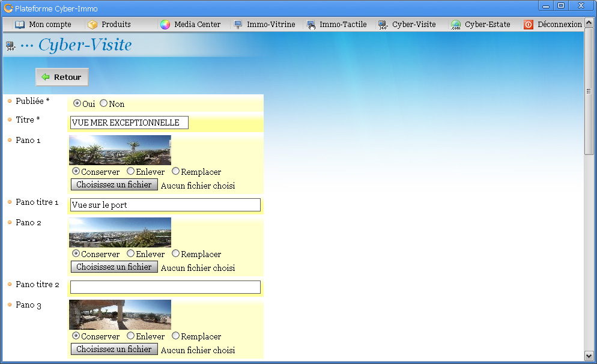The image size is (597, 364).
Task: Click the vertical scrollbar up arrow
Action: click(x=589, y=23)
